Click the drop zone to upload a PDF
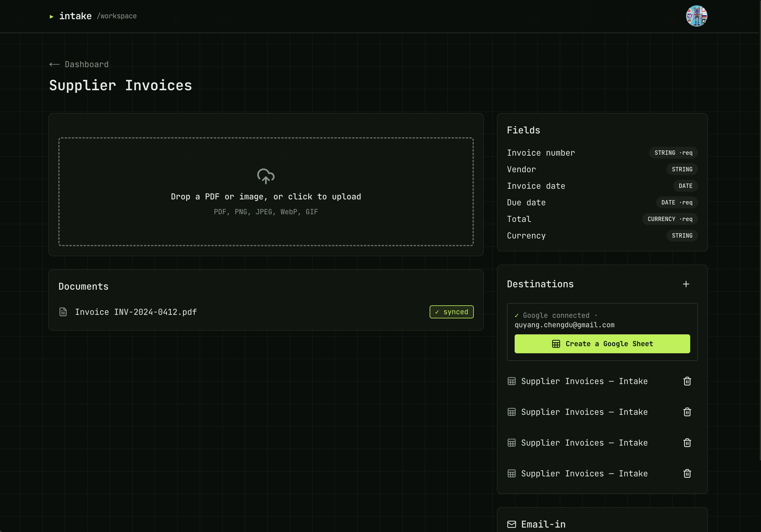761x532 pixels. point(266,191)
